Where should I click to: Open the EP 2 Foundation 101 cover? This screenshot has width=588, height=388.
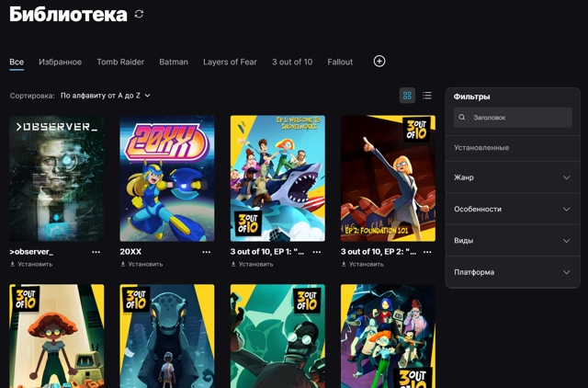(x=388, y=178)
